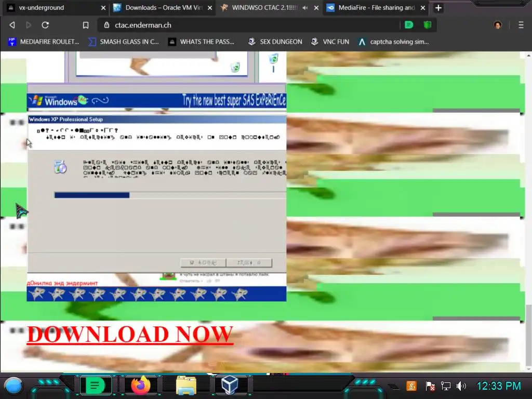Open the green chat app in taskbar
The height and width of the screenshot is (399, 532).
[95, 386]
